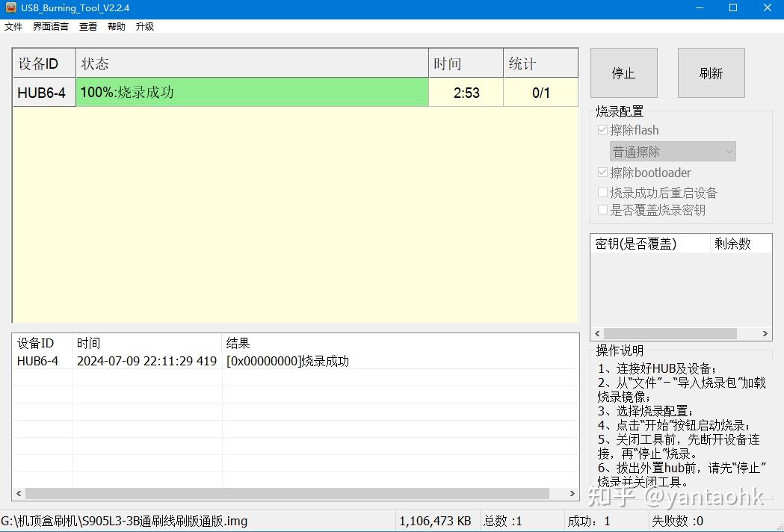Image resolution: width=784 pixels, height=532 pixels.
Task: Open the 帮助 help menu
Action: click(x=116, y=26)
